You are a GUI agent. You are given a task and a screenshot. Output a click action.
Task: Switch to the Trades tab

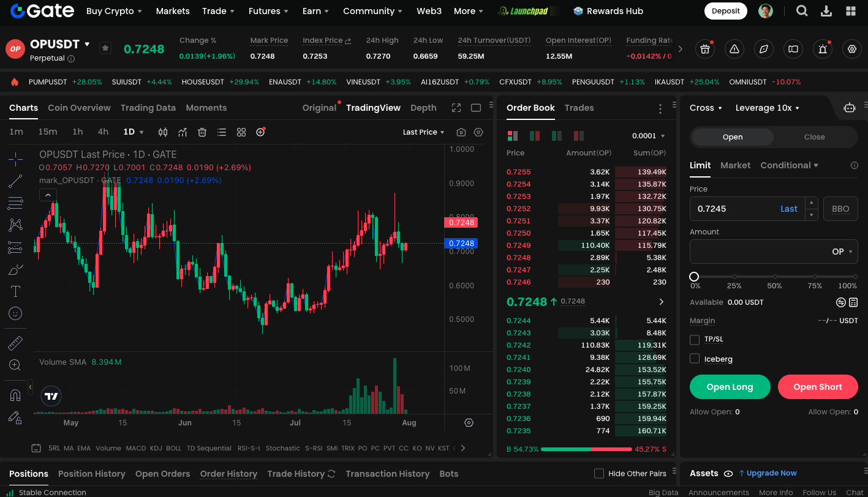tap(579, 108)
